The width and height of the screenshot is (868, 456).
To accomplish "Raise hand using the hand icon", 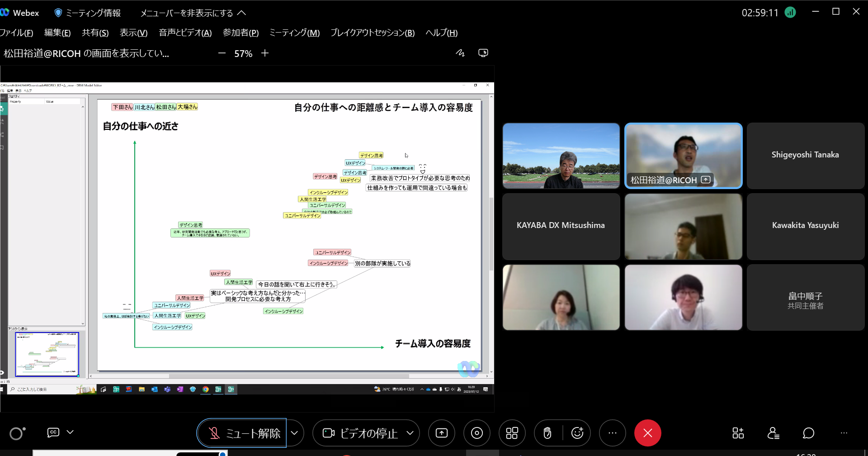I will 547,433.
